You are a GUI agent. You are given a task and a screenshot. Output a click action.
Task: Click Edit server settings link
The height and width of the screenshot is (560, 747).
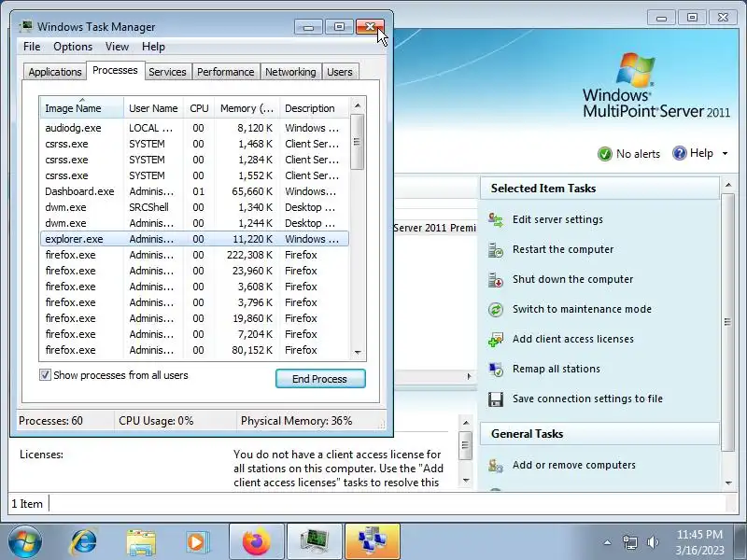(x=557, y=219)
